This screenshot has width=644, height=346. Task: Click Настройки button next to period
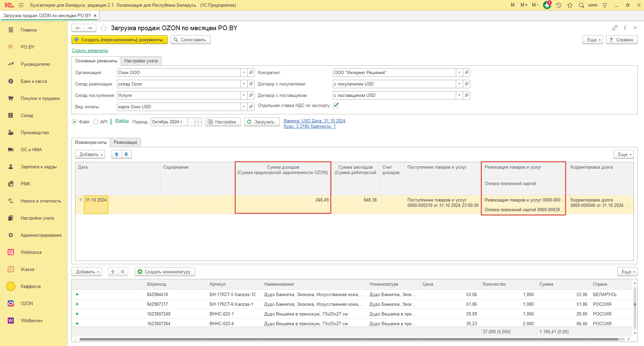tap(223, 122)
